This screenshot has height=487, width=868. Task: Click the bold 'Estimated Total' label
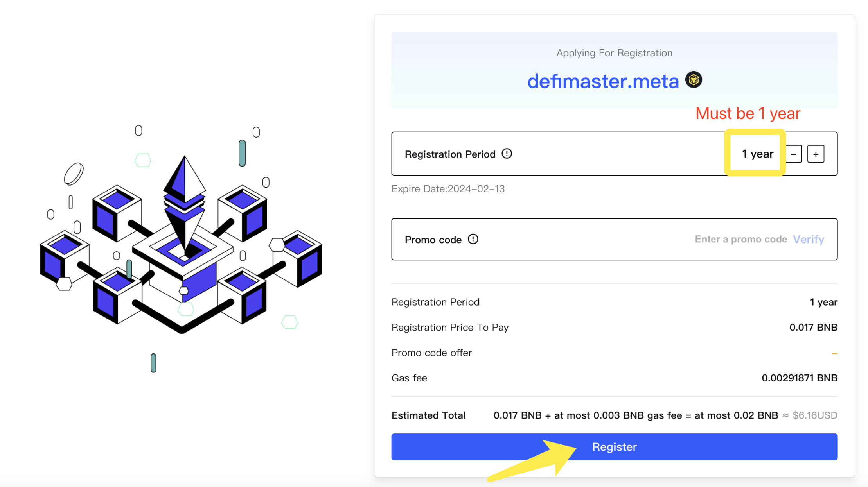[x=428, y=415]
